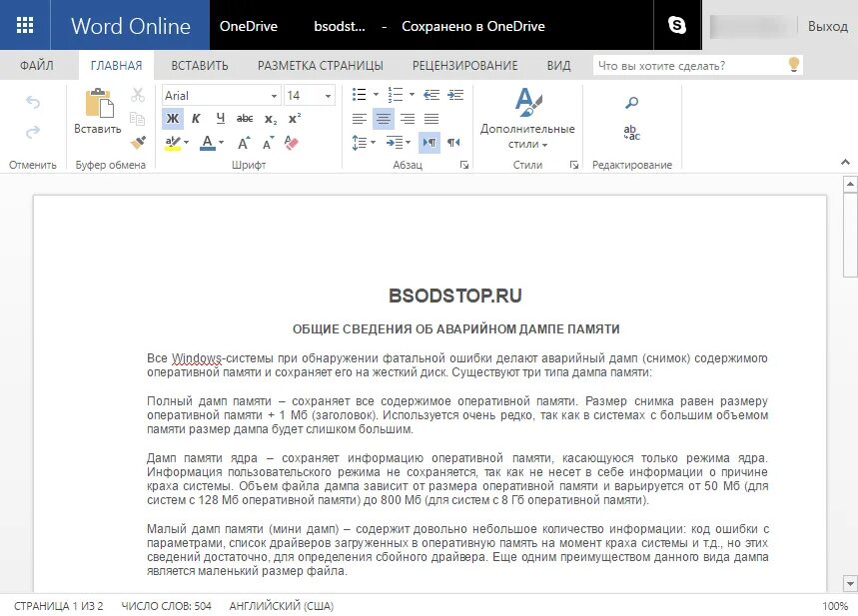This screenshot has width=858, height=616.
Task: Click the Word Online title link
Action: click(131, 26)
